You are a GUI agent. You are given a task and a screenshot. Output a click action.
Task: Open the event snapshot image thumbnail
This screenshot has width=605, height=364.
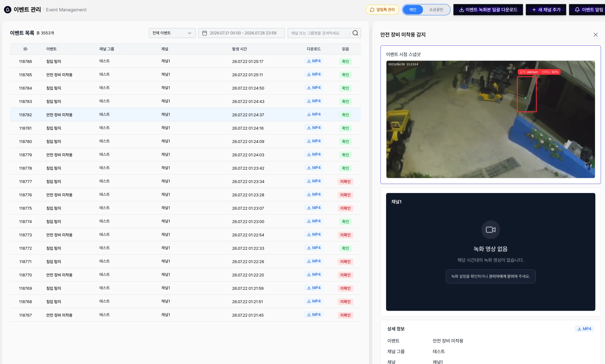tap(490, 119)
